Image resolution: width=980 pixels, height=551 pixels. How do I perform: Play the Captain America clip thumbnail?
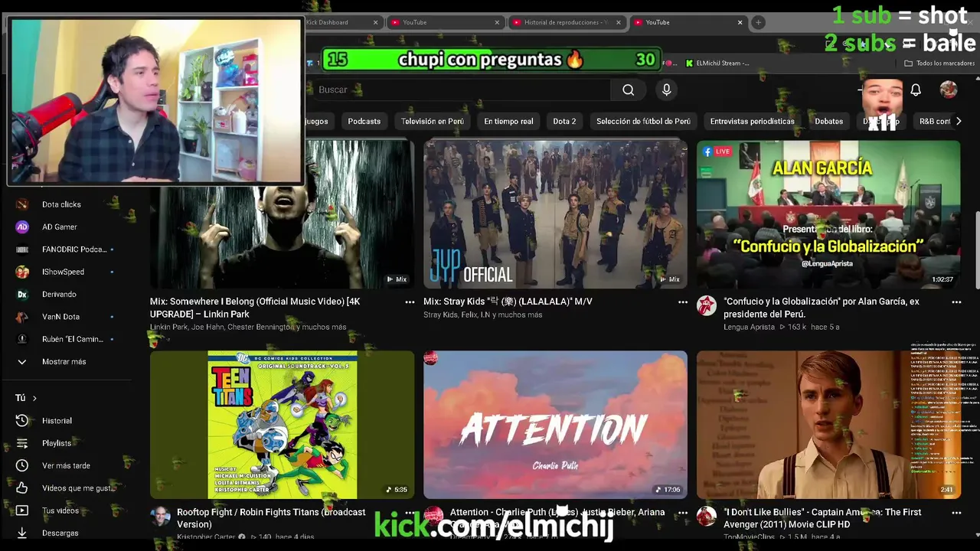(828, 425)
